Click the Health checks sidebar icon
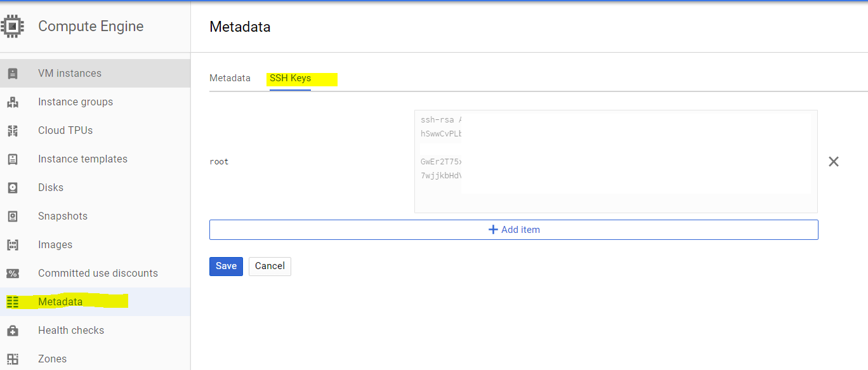 click(x=13, y=331)
